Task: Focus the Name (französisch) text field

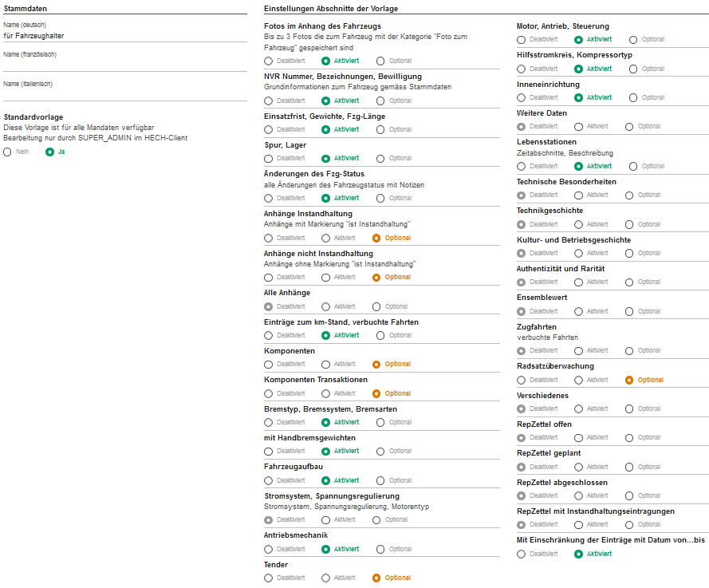Action: (x=124, y=65)
